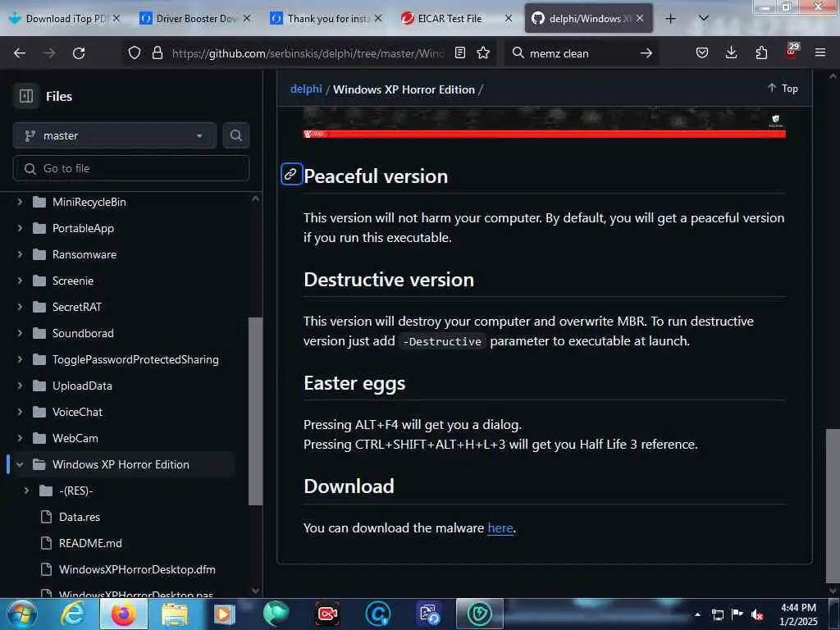Close the EICAR Test File tab
The width and height of the screenshot is (840, 630).
[x=509, y=18]
